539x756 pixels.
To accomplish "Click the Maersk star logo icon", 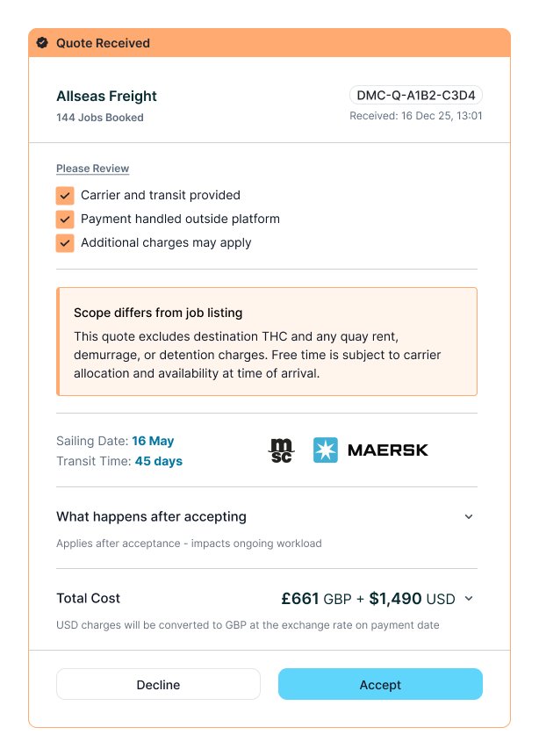I will pos(326,450).
